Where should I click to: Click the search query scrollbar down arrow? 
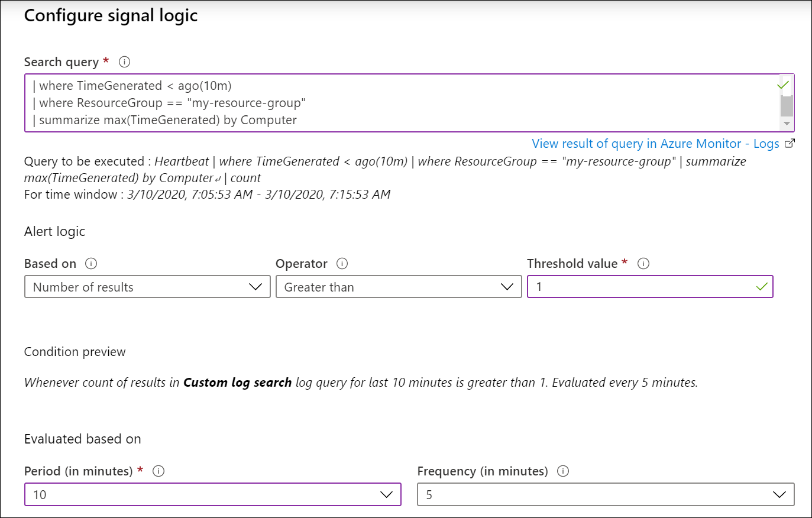click(x=787, y=124)
